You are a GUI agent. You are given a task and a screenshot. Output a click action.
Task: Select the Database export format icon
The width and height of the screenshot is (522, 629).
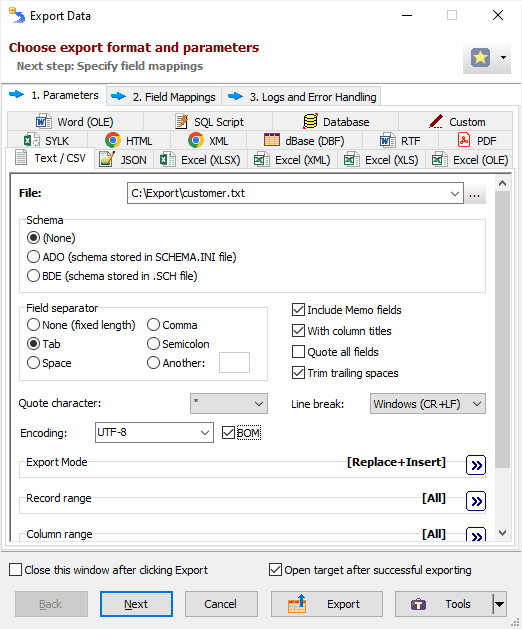pyautogui.click(x=310, y=122)
